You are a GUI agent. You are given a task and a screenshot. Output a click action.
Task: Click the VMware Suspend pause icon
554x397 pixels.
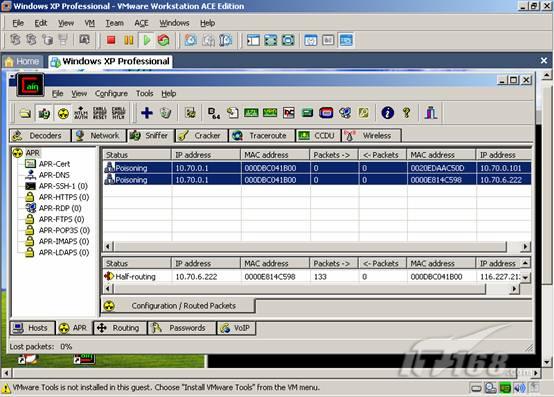129,40
